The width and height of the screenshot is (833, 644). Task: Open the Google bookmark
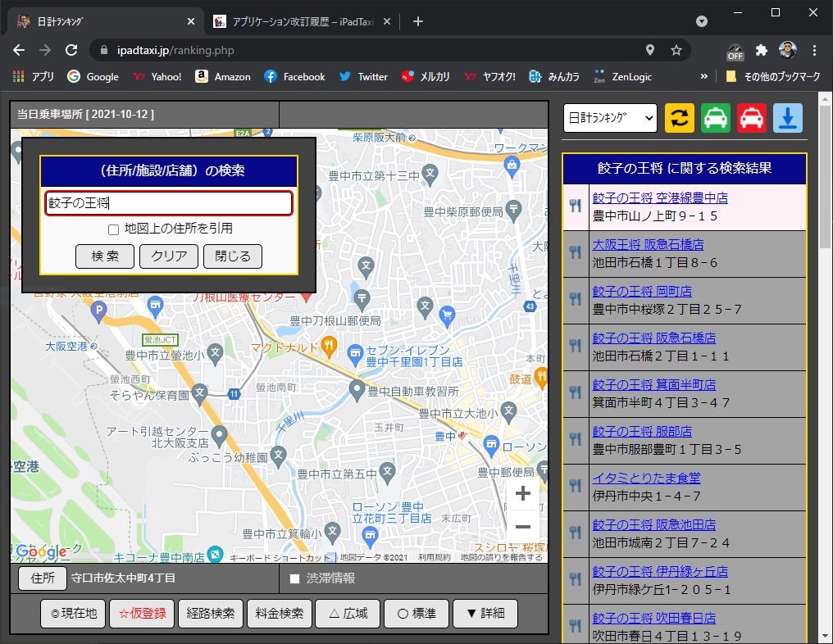pos(93,76)
